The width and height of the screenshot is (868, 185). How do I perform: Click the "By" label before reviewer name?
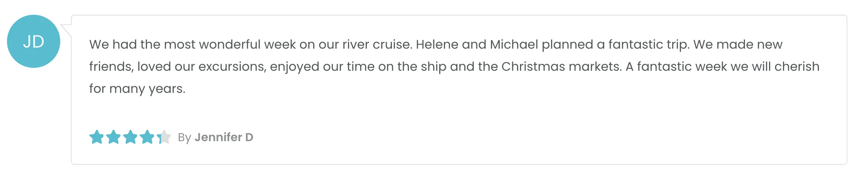(x=184, y=137)
